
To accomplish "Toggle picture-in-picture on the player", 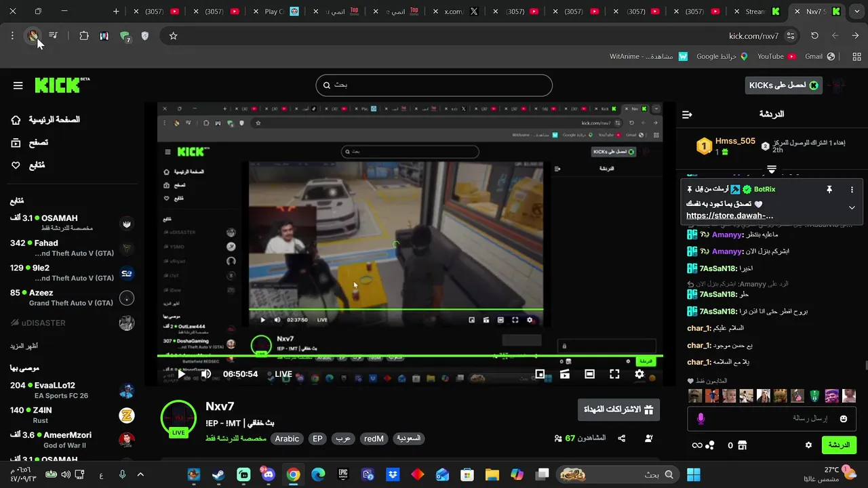I will (x=540, y=374).
